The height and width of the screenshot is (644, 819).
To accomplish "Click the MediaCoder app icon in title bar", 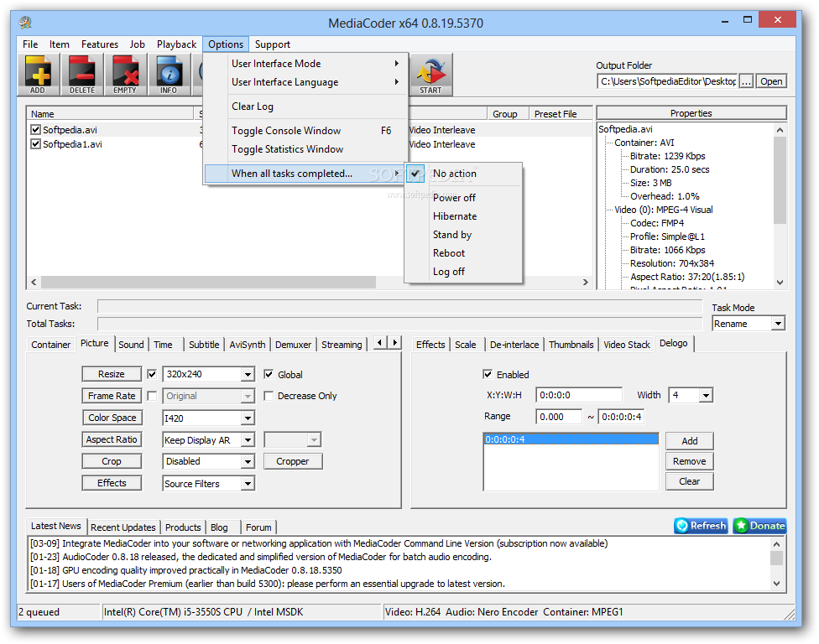I will 25,23.
